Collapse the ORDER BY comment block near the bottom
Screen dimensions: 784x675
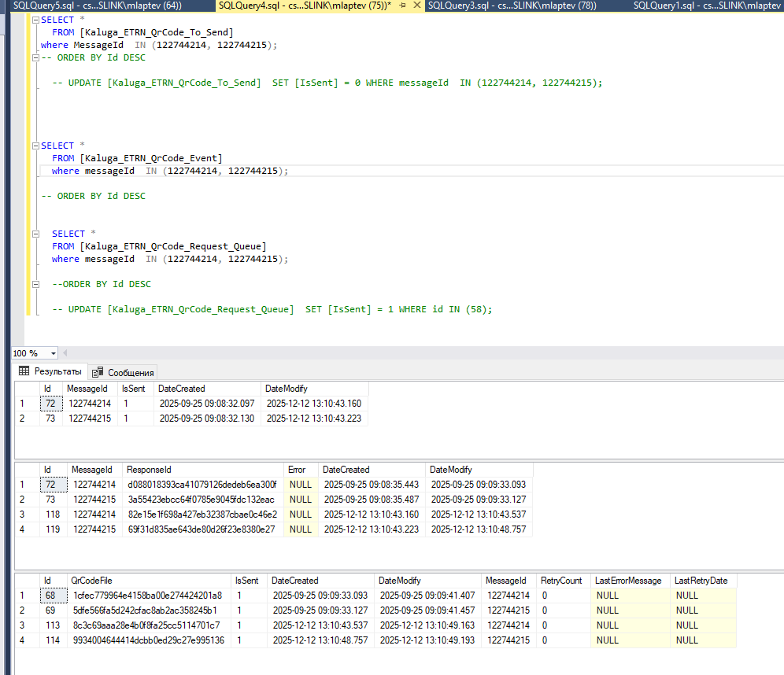point(35,284)
